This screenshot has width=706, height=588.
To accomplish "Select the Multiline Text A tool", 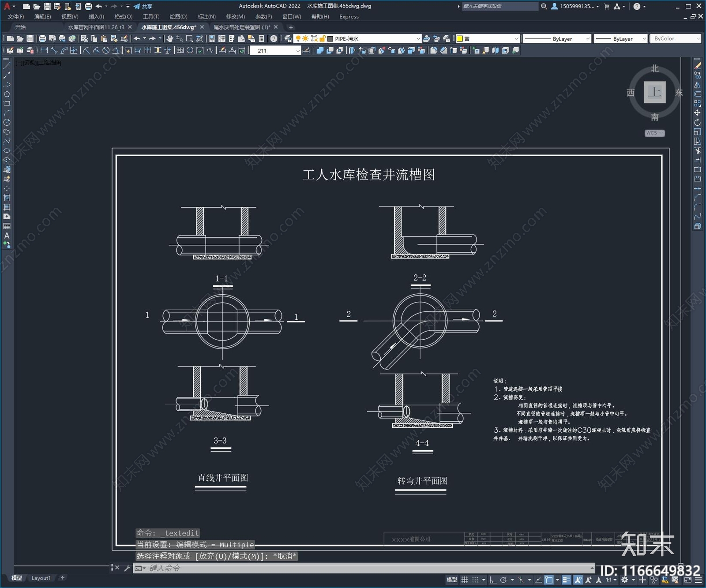I will coord(7,236).
